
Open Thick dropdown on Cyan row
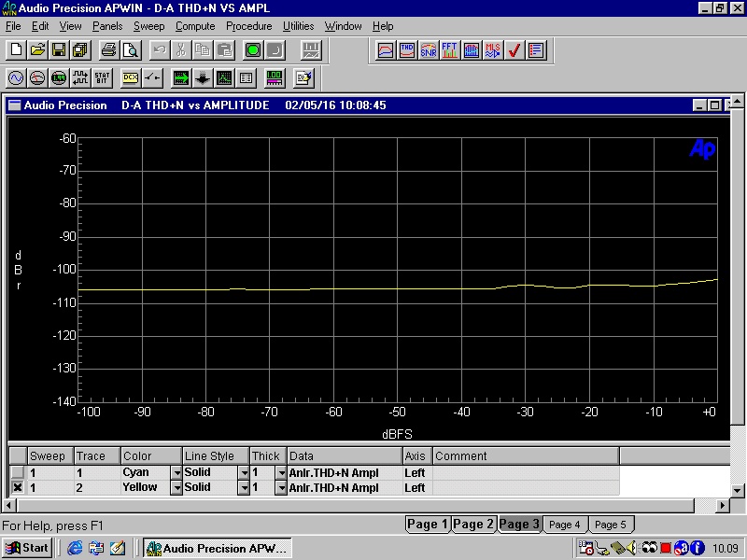281,473
